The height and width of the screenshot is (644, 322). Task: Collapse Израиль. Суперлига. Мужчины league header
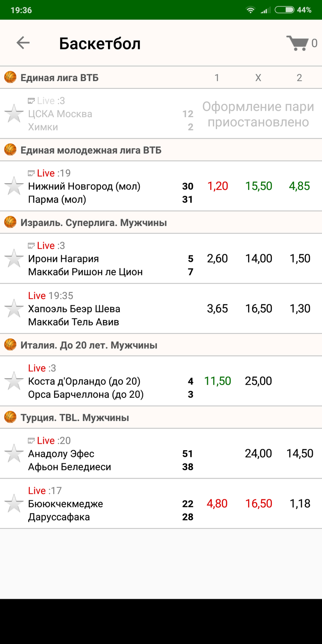point(161,222)
